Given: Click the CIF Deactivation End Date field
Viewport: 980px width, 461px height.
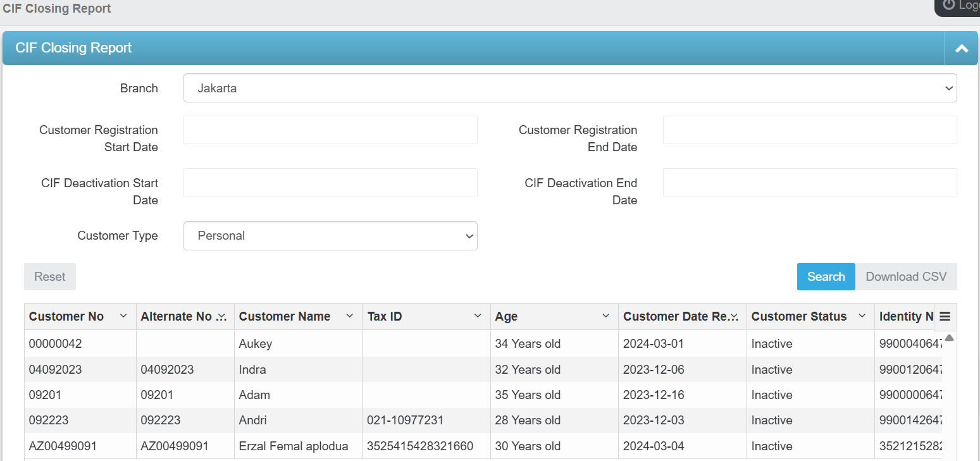Looking at the screenshot, I should click(x=810, y=183).
